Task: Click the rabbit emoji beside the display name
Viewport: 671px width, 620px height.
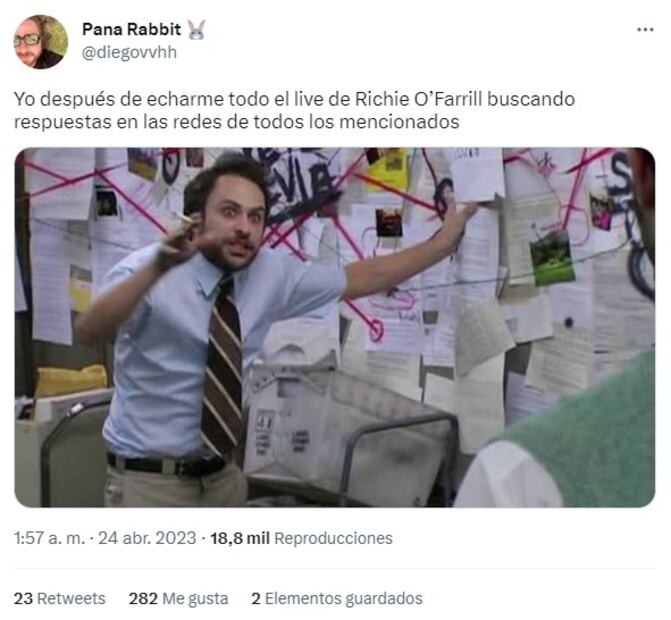Action: [196, 30]
